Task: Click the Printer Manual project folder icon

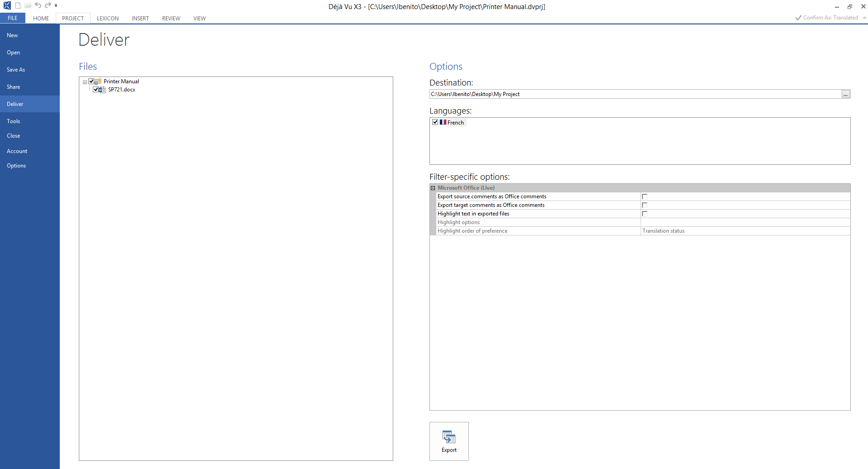Action: point(98,81)
